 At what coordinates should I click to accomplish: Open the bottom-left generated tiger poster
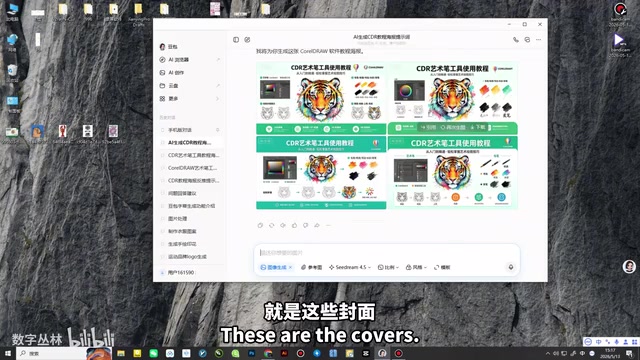[321, 173]
